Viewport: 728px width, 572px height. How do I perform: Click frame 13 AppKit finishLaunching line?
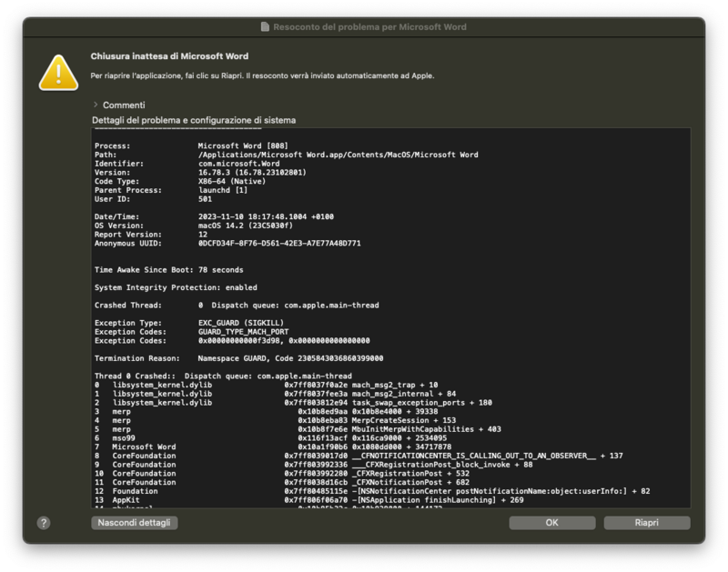309,500
